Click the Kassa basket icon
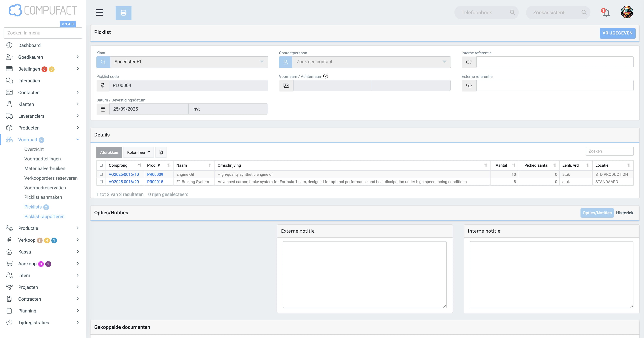This screenshot has width=644, height=338. tap(9, 252)
